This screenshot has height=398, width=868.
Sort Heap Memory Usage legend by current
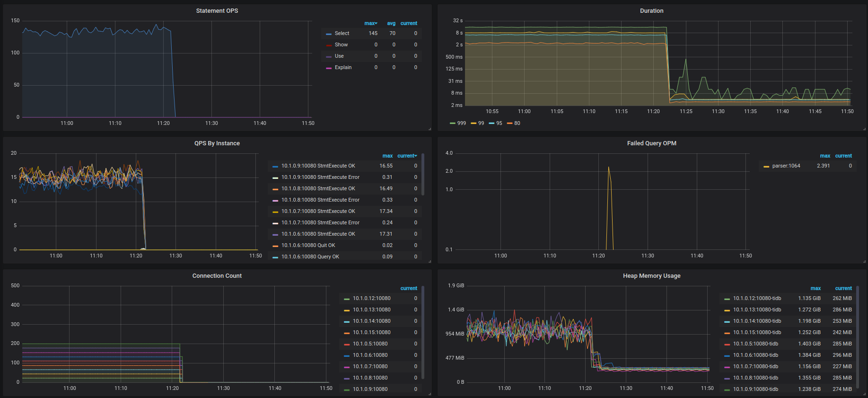[843, 288]
